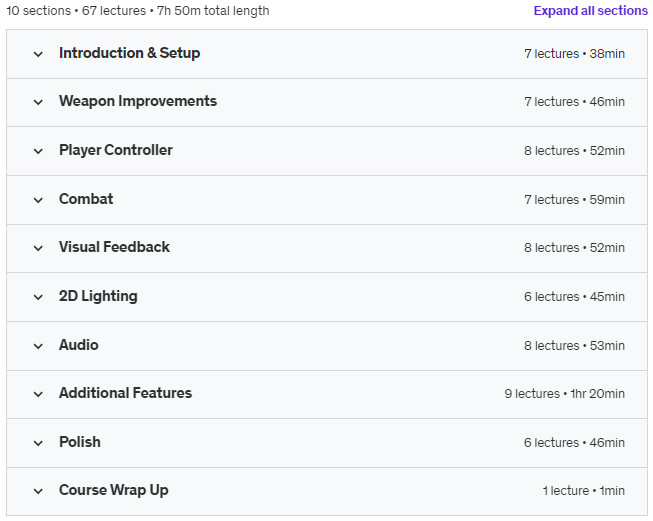
Task: Open the Introduction & Setup section title
Action: coord(130,53)
